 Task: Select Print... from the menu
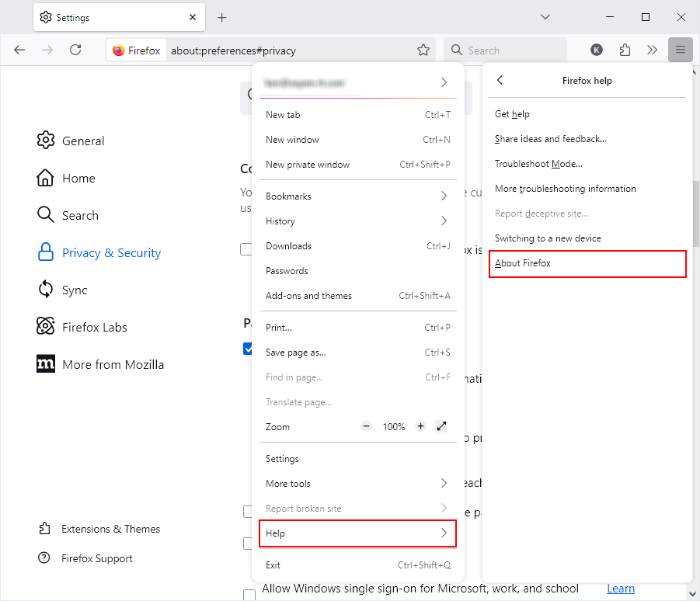coord(357,328)
